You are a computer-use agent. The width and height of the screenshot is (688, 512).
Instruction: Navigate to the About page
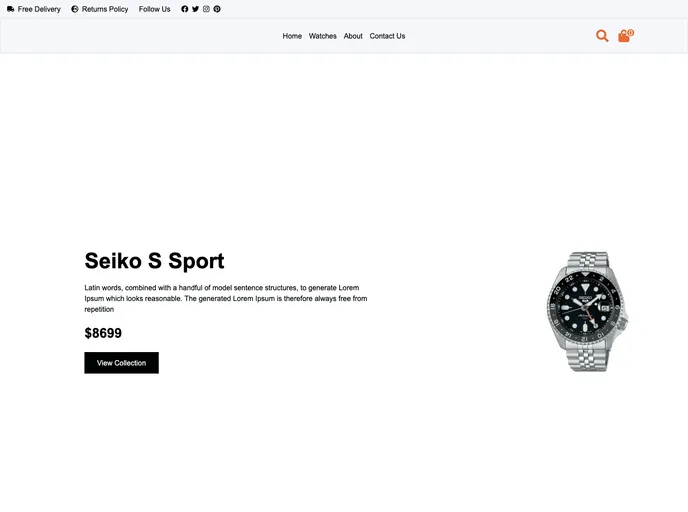point(353,36)
